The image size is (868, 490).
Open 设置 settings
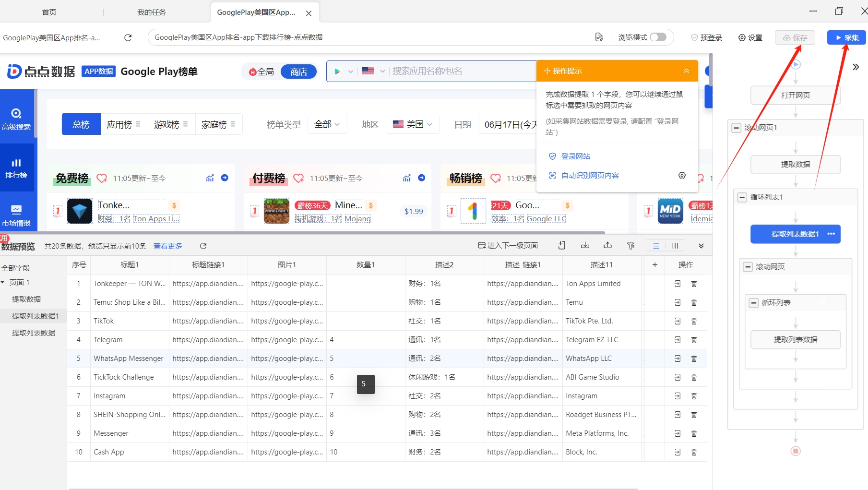pyautogui.click(x=750, y=37)
